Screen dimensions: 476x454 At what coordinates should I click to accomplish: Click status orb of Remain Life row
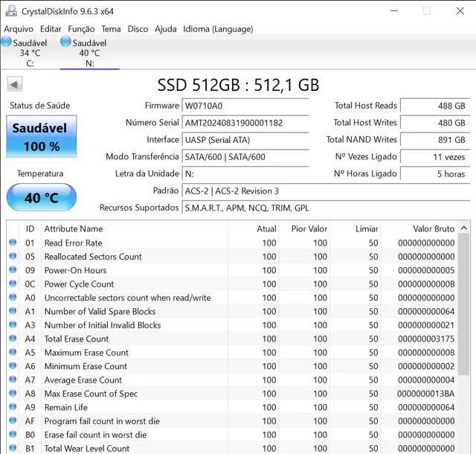13,406
